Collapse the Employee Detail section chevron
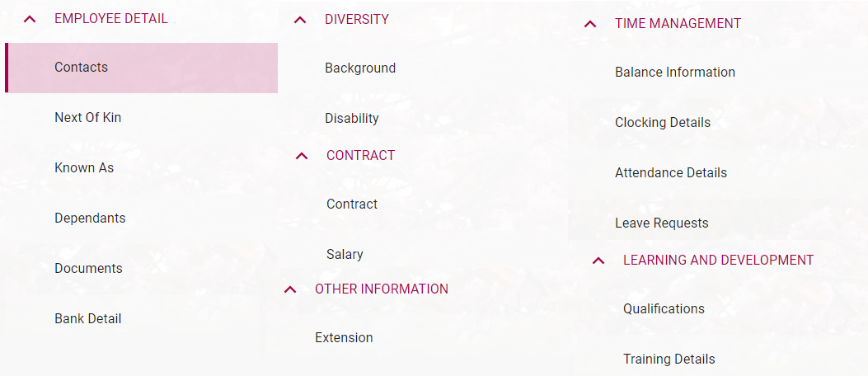Screen dimensions: 868x376 click(30, 19)
